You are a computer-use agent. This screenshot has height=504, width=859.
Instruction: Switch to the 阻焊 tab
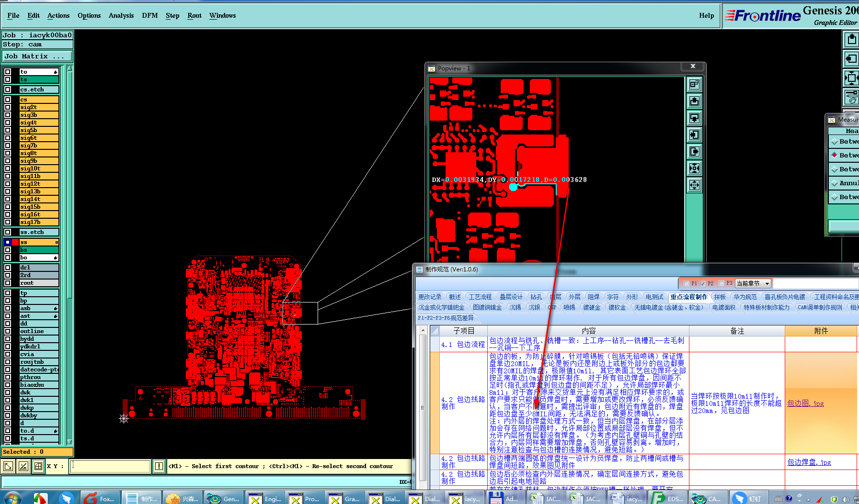click(x=594, y=297)
